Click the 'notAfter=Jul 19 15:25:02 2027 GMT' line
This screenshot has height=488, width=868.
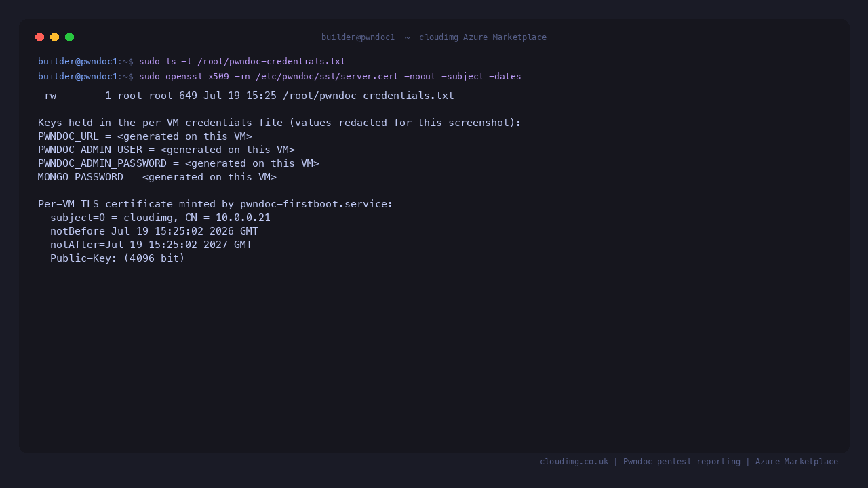coord(151,245)
